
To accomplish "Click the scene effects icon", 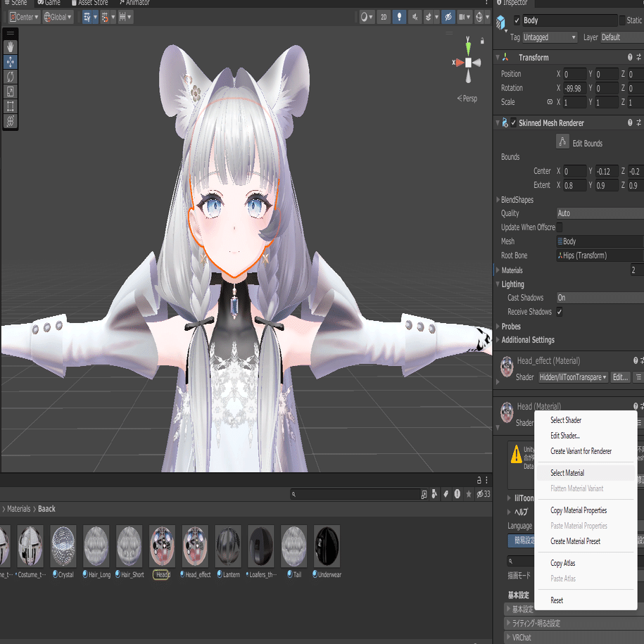I will click(429, 17).
